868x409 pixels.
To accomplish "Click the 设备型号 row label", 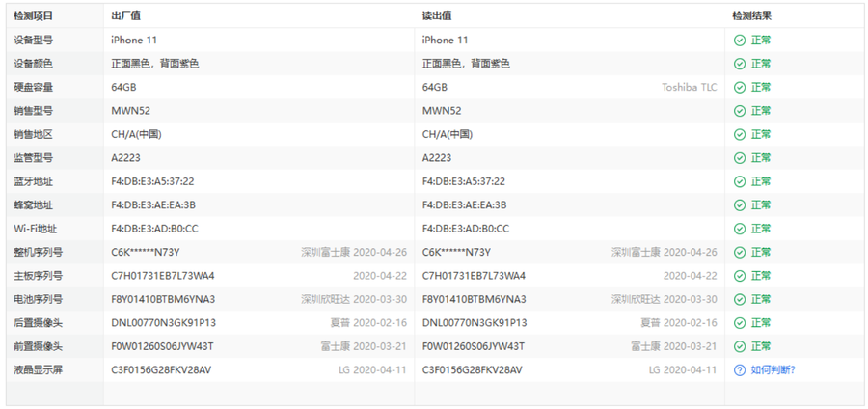I will 34,41.
